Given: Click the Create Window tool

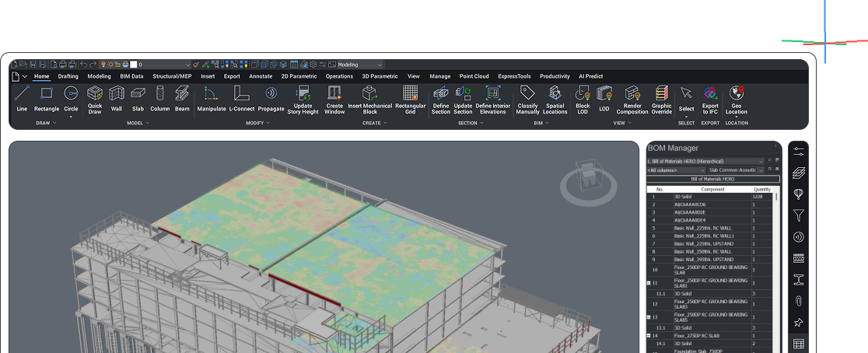Looking at the screenshot, I should click(x=334, y=100).
